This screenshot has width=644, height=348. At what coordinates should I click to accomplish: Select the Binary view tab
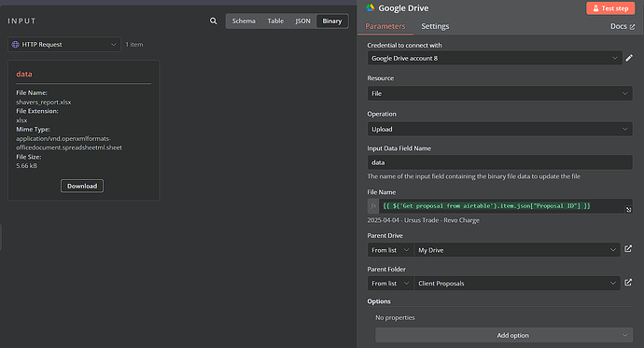coord(332,21)
